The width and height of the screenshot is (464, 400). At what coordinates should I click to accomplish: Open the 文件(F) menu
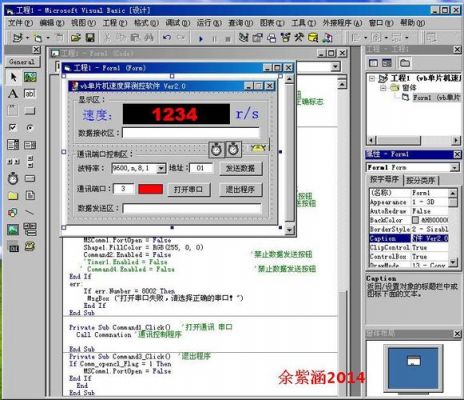click(x=20, y=23)
